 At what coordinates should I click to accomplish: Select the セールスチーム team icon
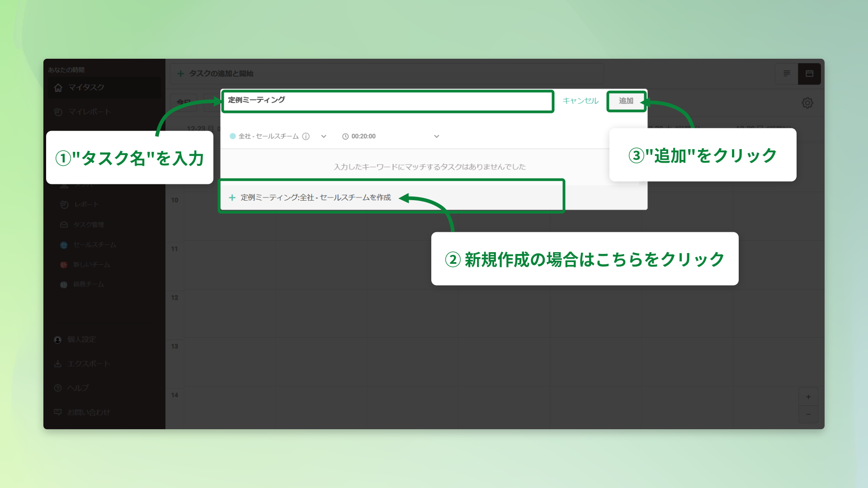point(63,244)
